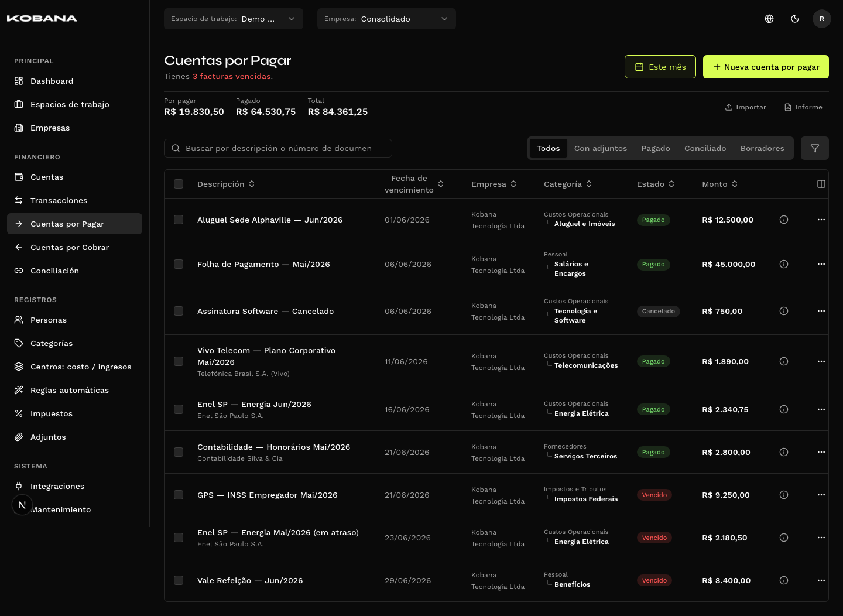Check the Aluguel Sede Alphaville row
This screenshot has width=843, height=616.
coord(179,220)
